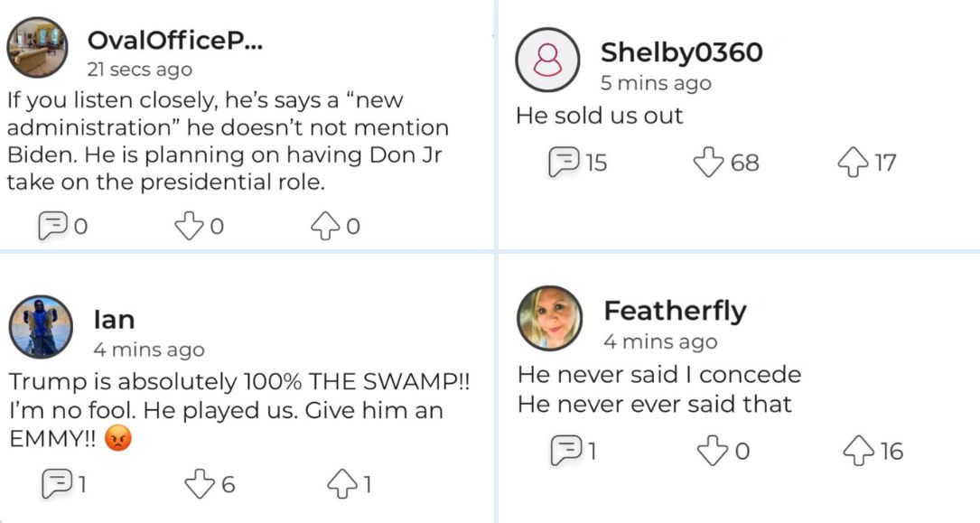Open Shelby0360's user profile
This screenshot has width=980, height=523.
pos(681,52)
